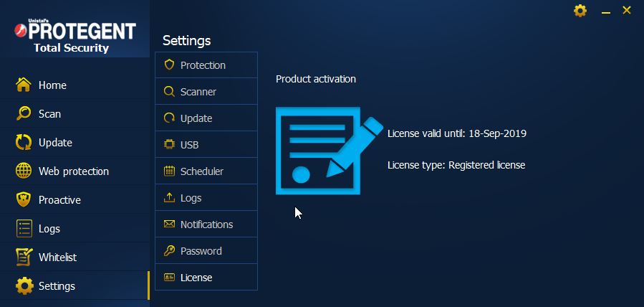Image resolution: width=644 pixels, height=307 pixels.
Task: Open the Update settings section
Action: [x=206, y=118]
